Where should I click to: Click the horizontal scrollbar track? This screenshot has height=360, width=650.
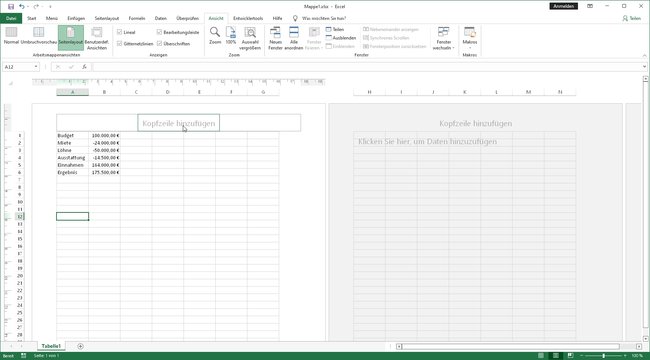pos(510,346)
